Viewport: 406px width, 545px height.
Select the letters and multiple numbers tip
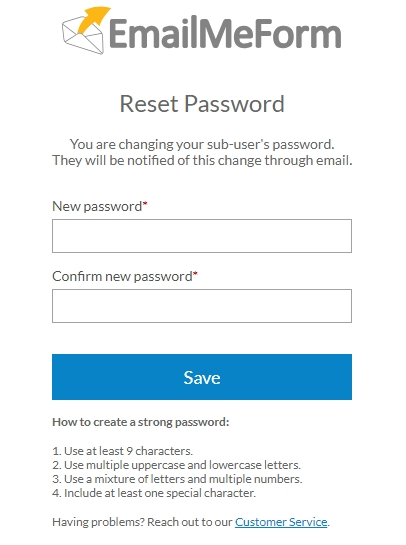tap(177, 479)
